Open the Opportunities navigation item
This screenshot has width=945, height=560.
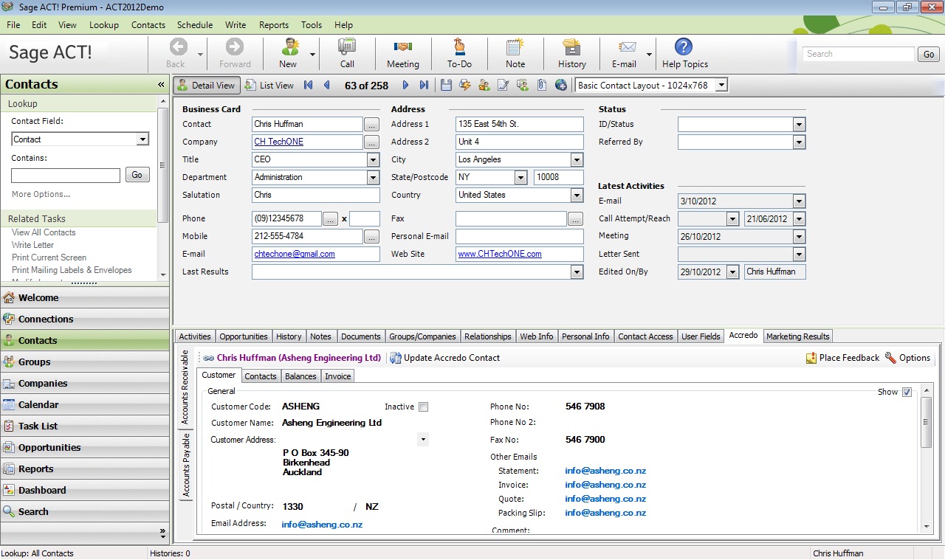tap(85, 447)
